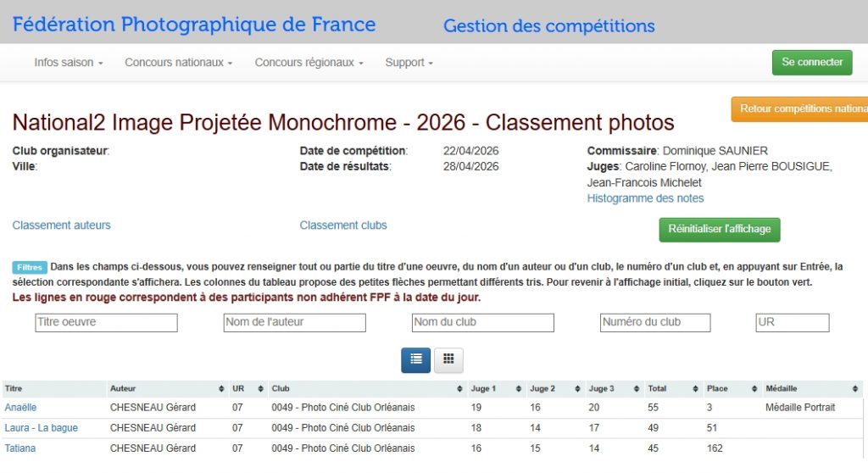Sort by Place column sort arrows
868x473 pixels.
coord(754,389)
